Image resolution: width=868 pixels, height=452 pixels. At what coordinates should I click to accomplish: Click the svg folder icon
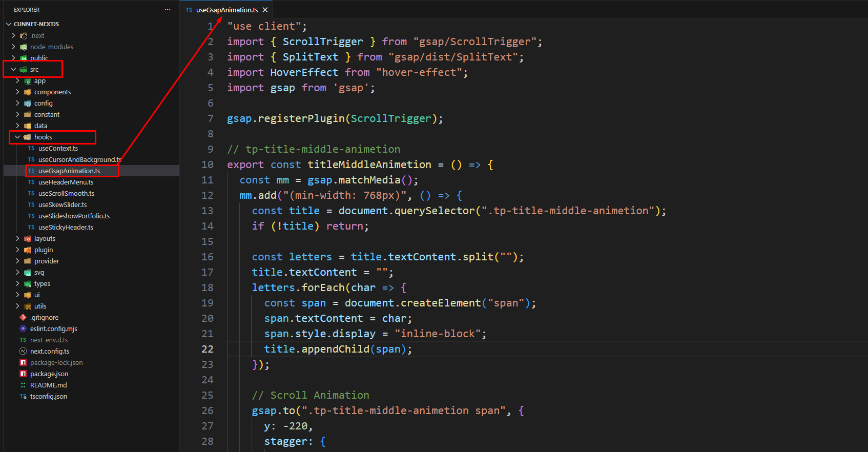point(28,273)
